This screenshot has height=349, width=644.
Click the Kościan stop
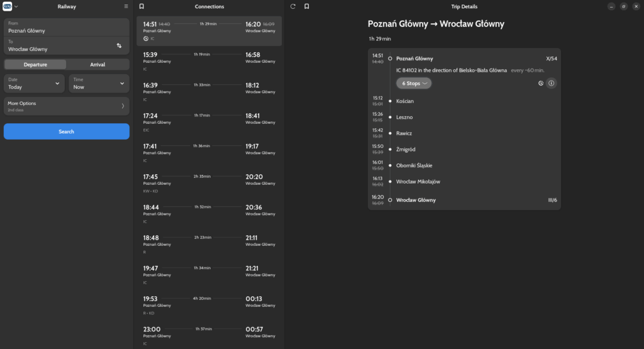[404, 101]
